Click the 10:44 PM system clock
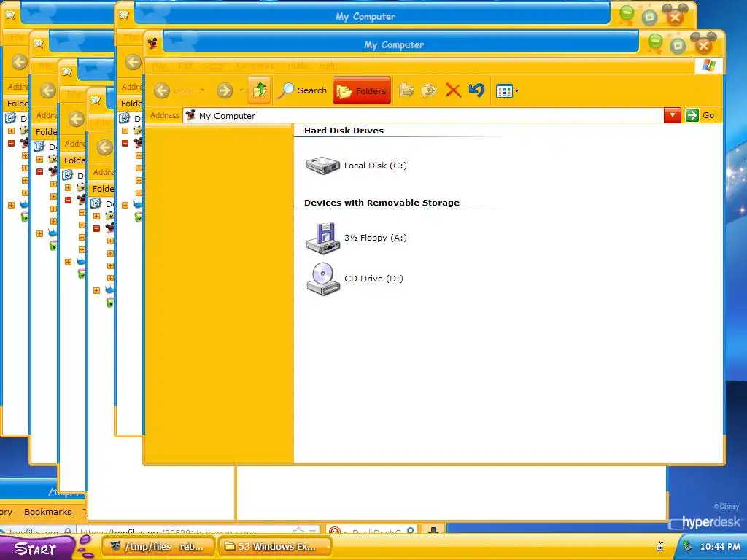The width and height of the screenshot is (747, 560). coord(720,547)
